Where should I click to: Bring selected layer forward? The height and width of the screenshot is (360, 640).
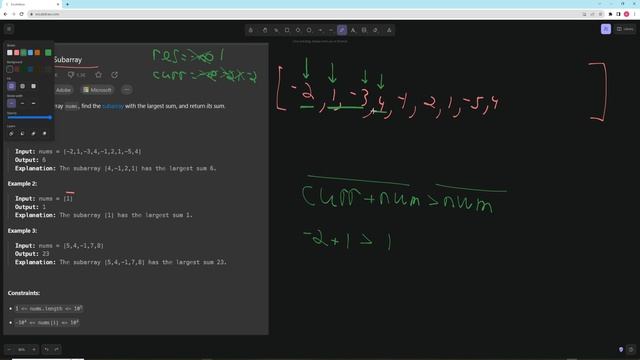click(x=33, y=133)
